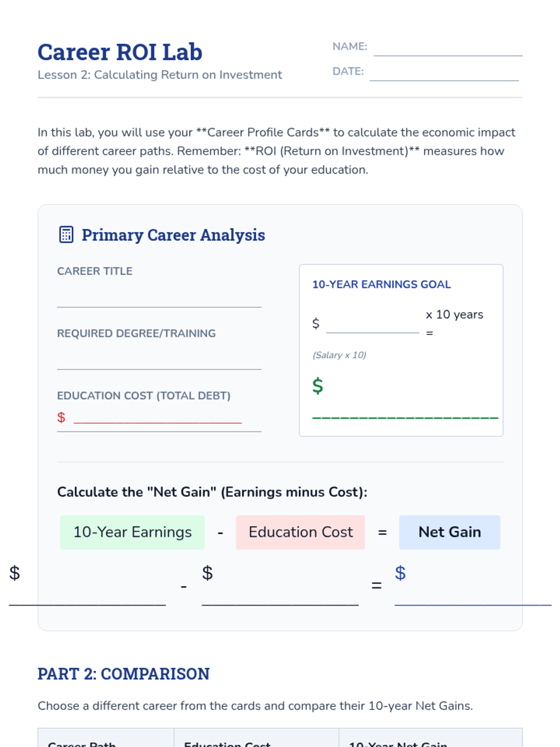
Task: Click the green dashed total line in earnings goal
Action: coord(405,417)
